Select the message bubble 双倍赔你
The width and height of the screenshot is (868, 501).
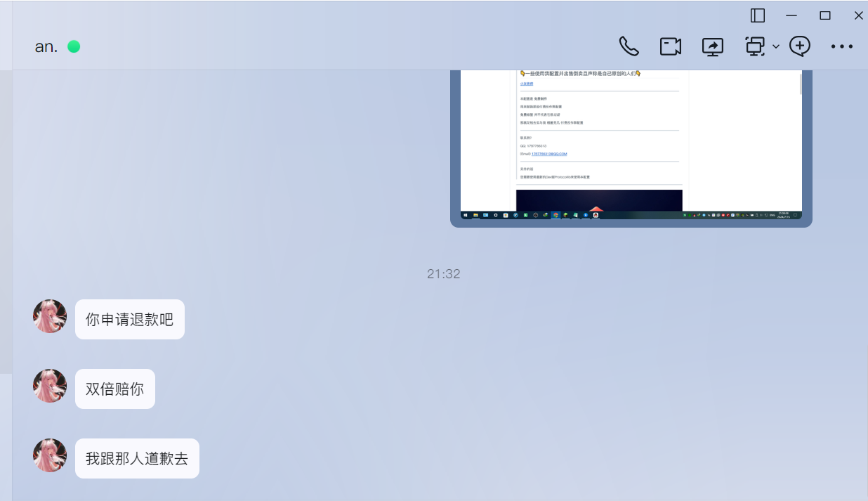114,389
